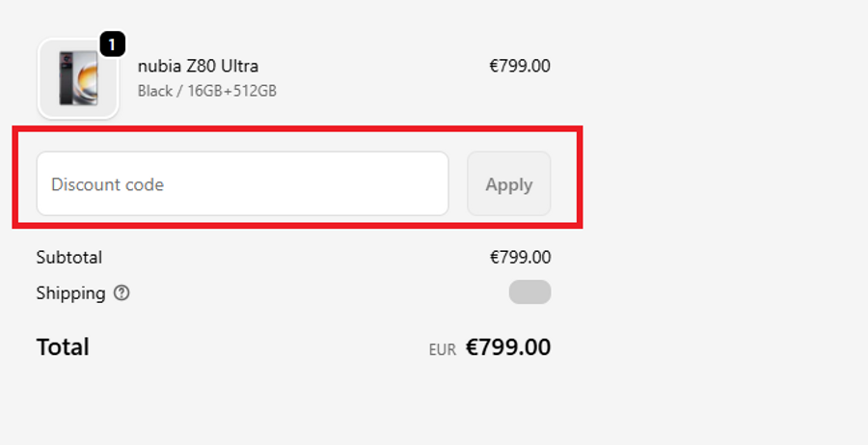
Task: Click the Subtotal amount €799.00
Action: pyautogui.click(x=520, y=258)
